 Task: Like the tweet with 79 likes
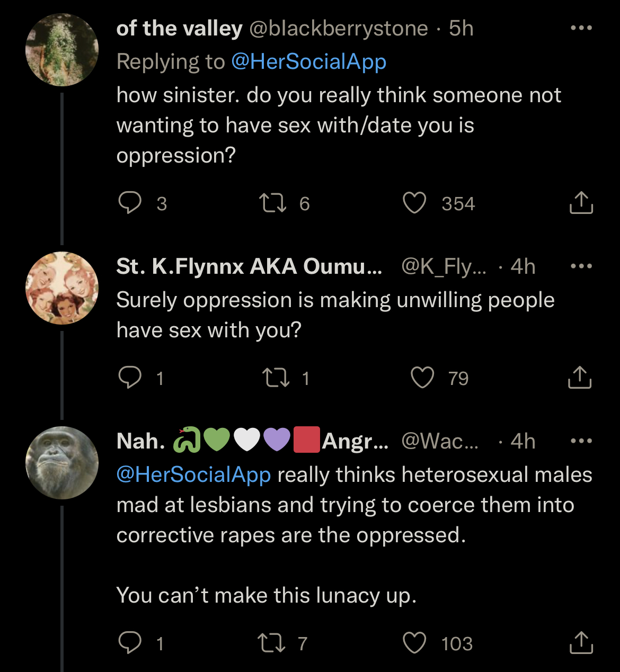pos(422,378)
